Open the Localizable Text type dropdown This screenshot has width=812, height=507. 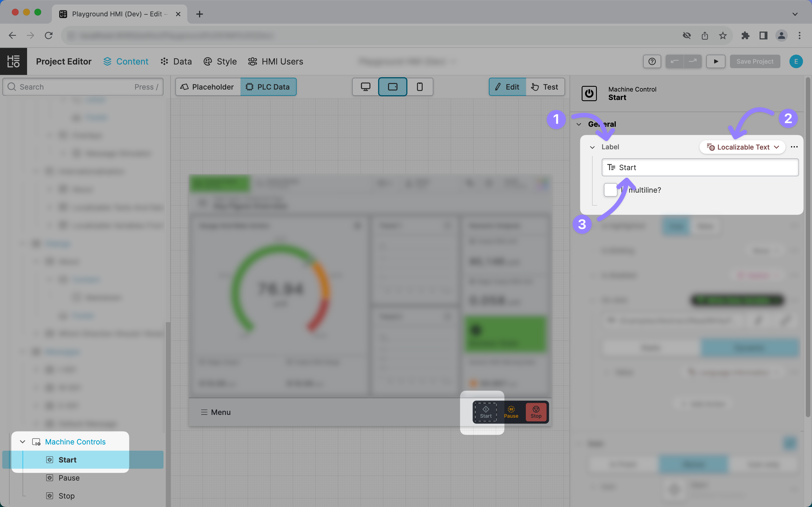742,147
